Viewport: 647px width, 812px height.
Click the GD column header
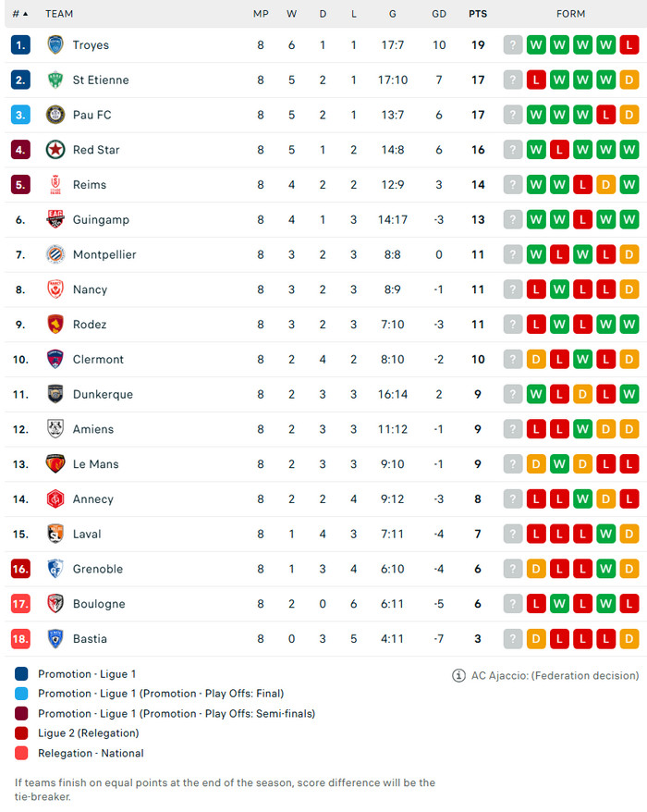[439, 14]
